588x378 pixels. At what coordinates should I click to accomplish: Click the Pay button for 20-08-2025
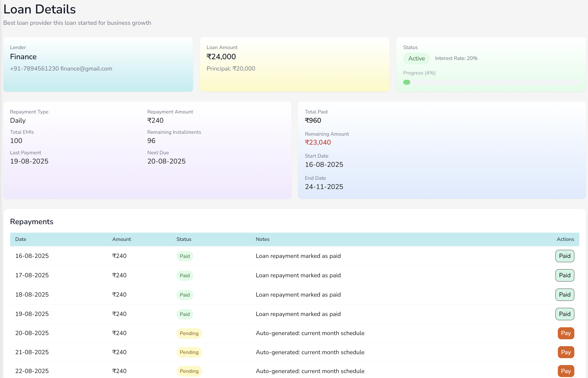click(x=566, y=333)
